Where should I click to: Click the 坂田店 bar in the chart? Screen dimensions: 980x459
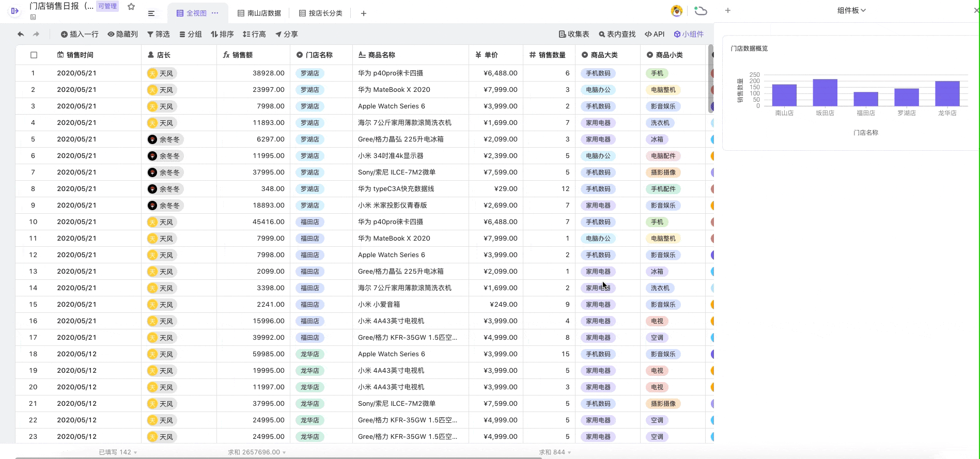825,92
